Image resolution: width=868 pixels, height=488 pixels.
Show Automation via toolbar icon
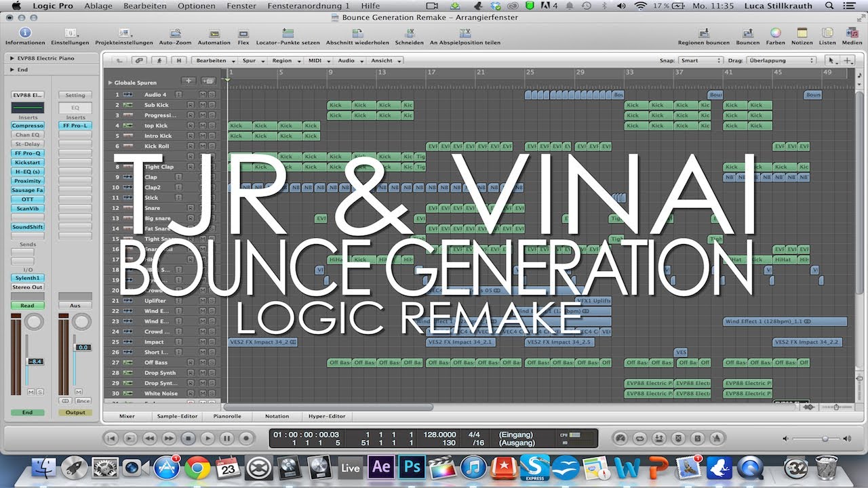(x=214, y=33)
